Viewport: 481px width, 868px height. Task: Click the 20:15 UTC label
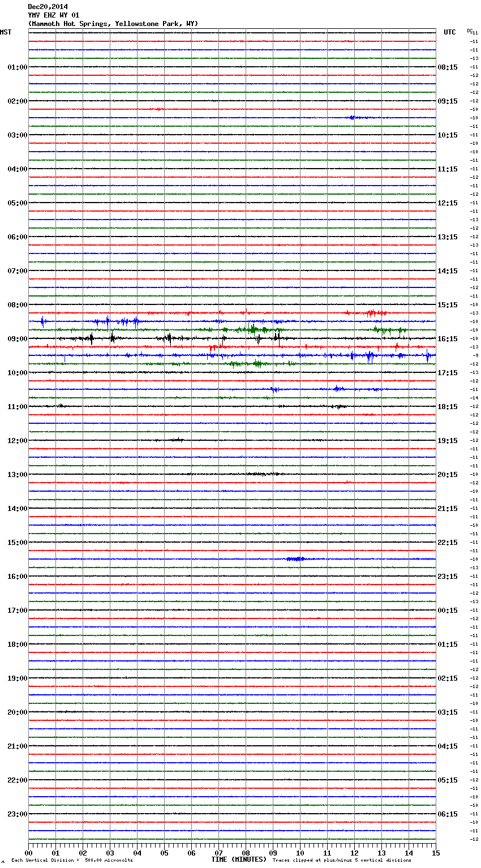tap(448, 475)
